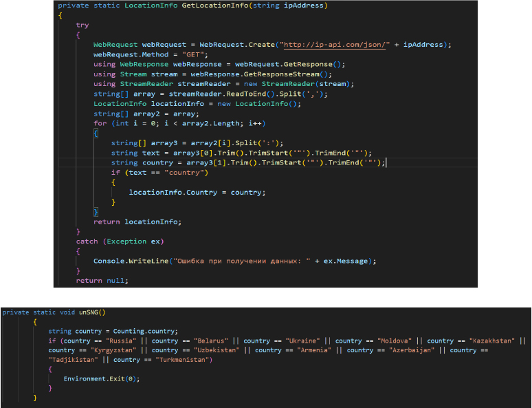Click the Environment.Exit(0) call
The width and height of the screenshot is (532, 408).
(x=101, y=379)
